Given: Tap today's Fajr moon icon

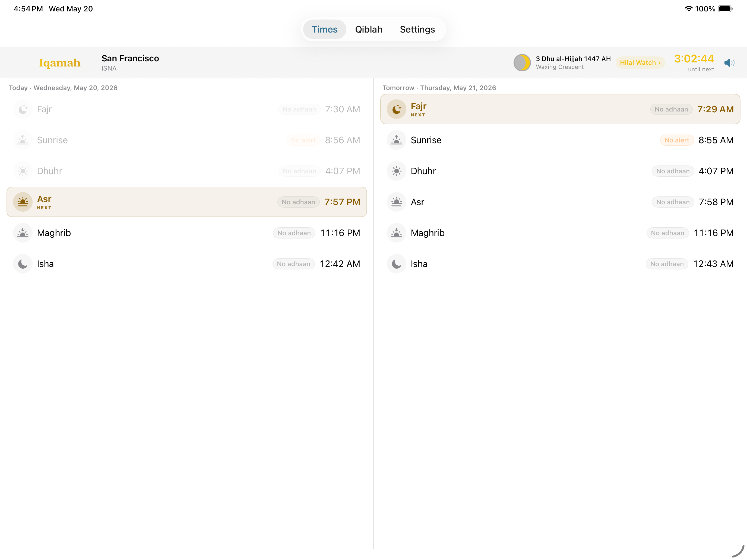Looking at the screenshot, I should (x=23, y=109).
